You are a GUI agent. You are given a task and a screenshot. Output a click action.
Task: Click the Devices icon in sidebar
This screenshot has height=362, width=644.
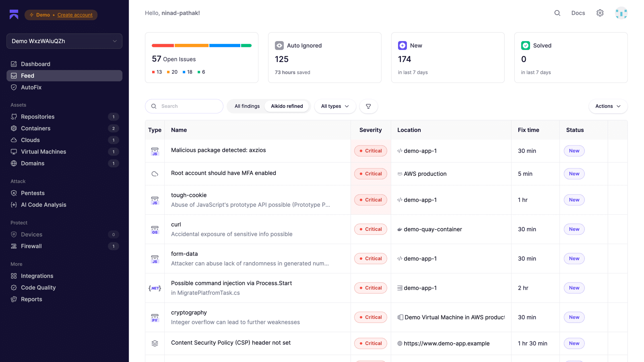click(x=14, y=234)
